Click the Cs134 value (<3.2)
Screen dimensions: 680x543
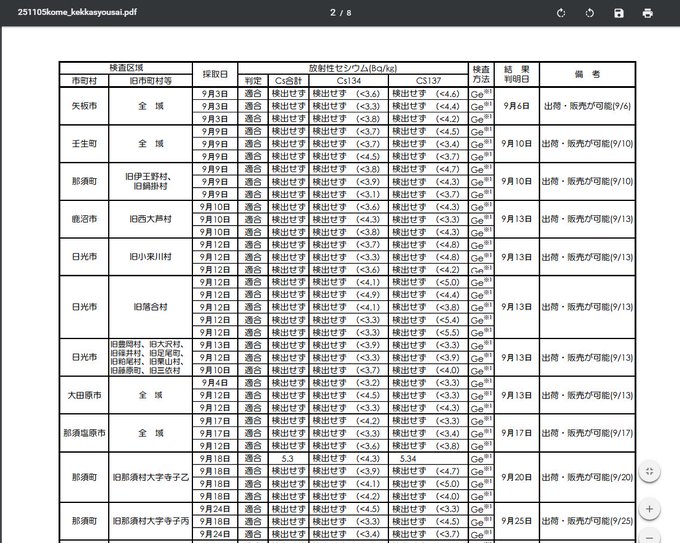tap(368, 383)
